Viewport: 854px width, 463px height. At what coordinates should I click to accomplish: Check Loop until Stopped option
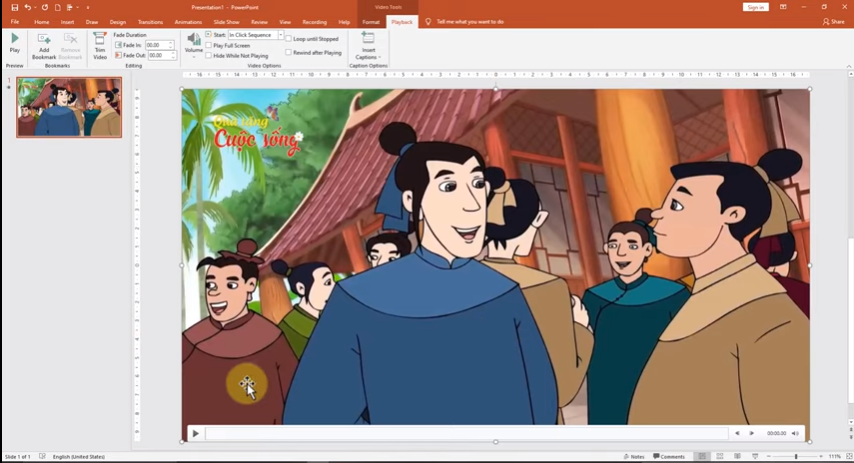point(288,39)
